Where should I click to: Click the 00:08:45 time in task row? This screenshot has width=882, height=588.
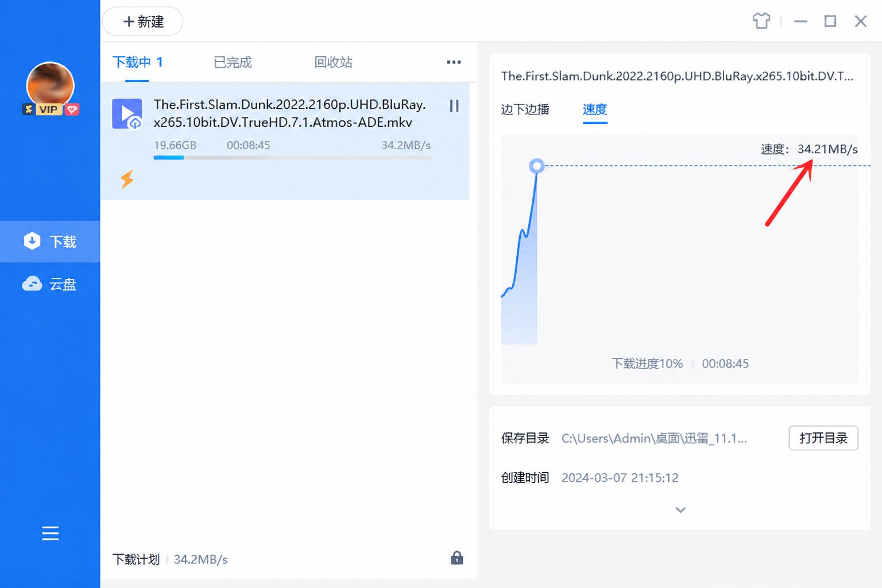pos(248,145)
